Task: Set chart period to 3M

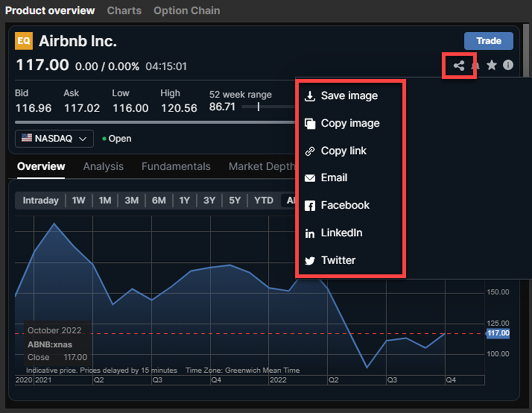Action: pyautogui.click(x=131, y=200)
